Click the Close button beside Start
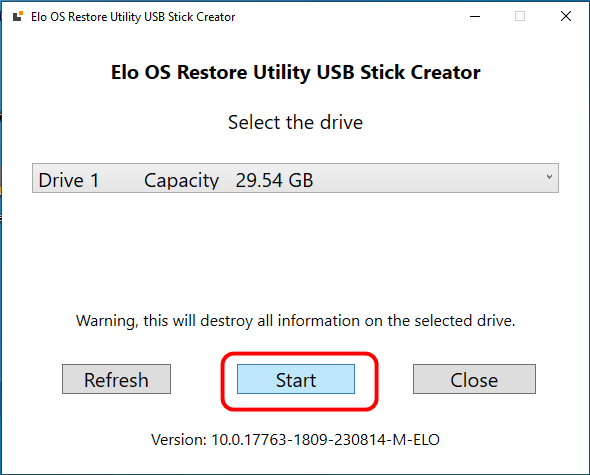This screenshot has height=475, width=590. pos(474,379)
